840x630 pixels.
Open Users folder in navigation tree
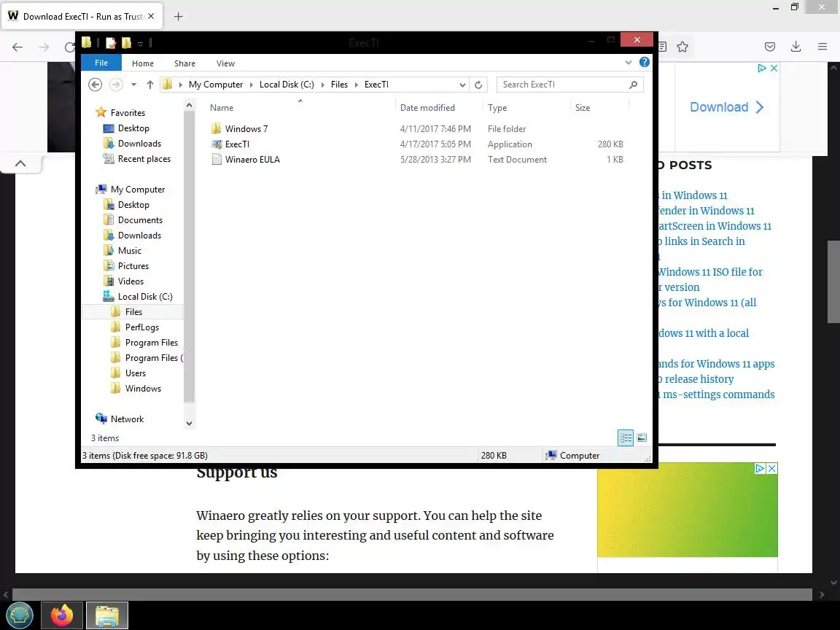tap(135, 373)
